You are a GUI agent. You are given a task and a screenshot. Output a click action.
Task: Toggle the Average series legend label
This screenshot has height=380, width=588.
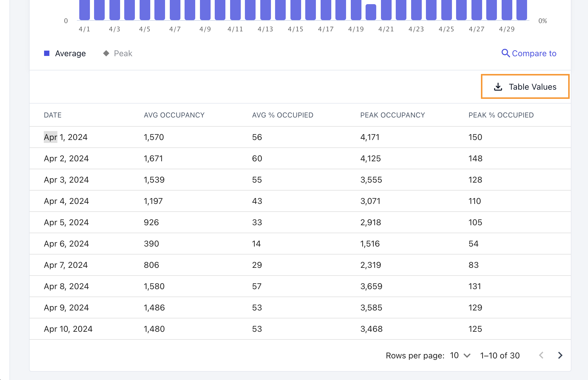[x=70, y=53]
